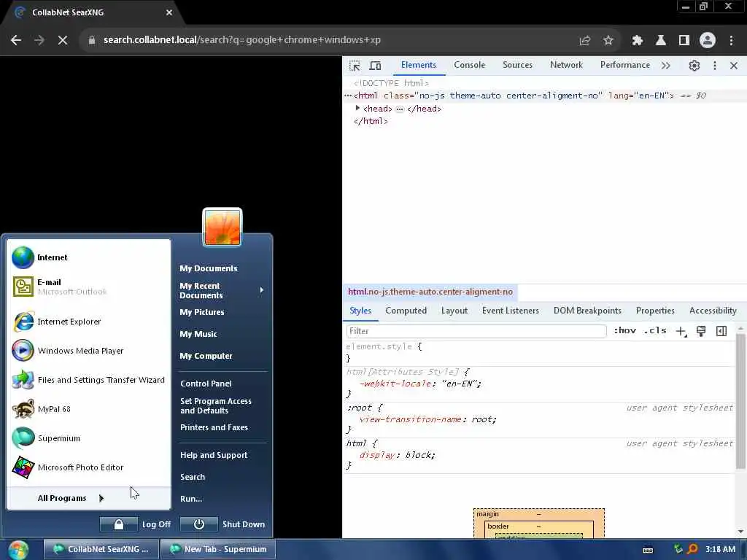
Task: Open the Event Listeners tab
Action: pos(510,311)
